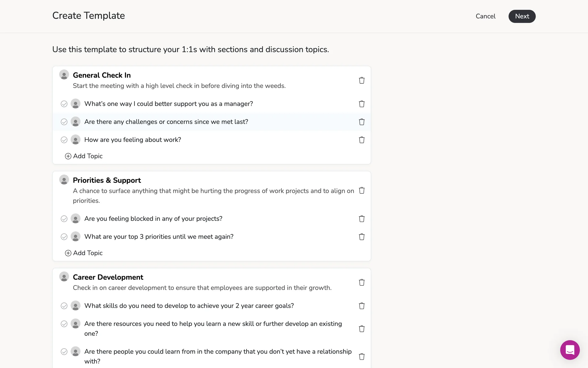Toggle checkmark on 2 year career goals topic
The height and width of the screenshot is (368, 588).
[x=64, y=306]
